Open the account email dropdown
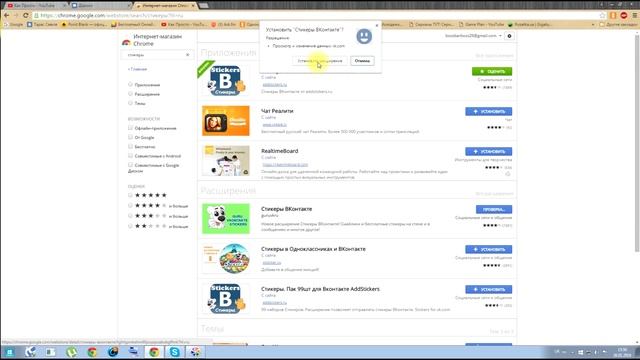Viewport: 640px width, 360px height. [x=473, y=36]
